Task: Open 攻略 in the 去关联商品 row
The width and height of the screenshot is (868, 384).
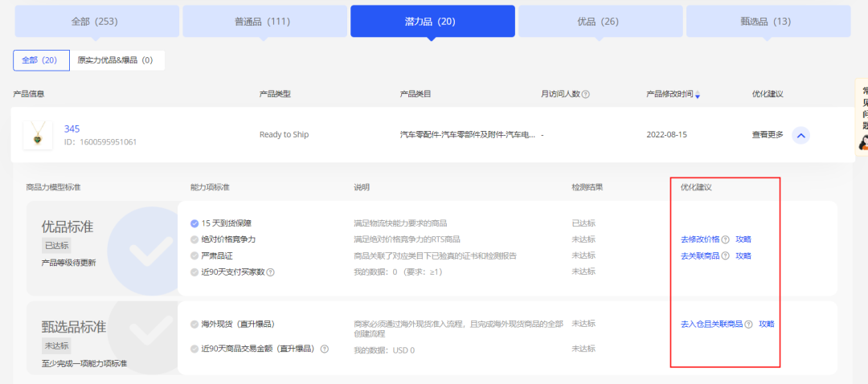Action: coord(743,255)
